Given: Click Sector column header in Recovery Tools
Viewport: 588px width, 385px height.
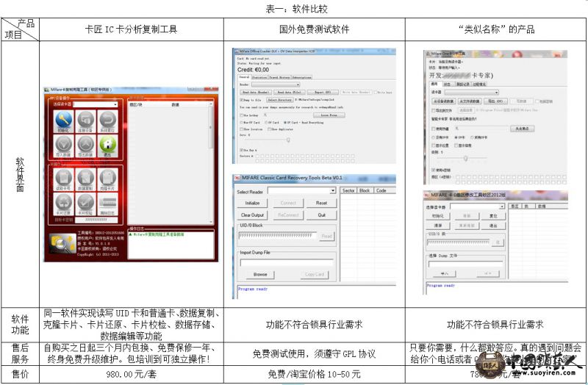Looking at the screenshot, I should tap(348, 190).
